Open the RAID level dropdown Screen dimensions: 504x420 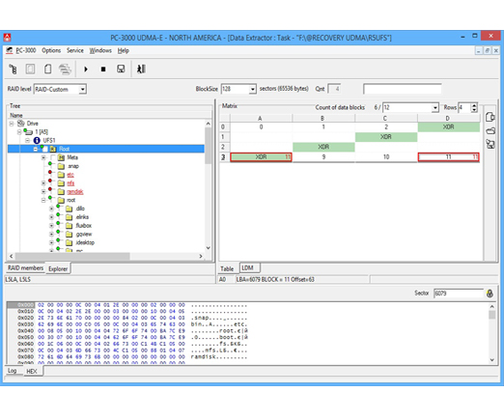(83, 89)
